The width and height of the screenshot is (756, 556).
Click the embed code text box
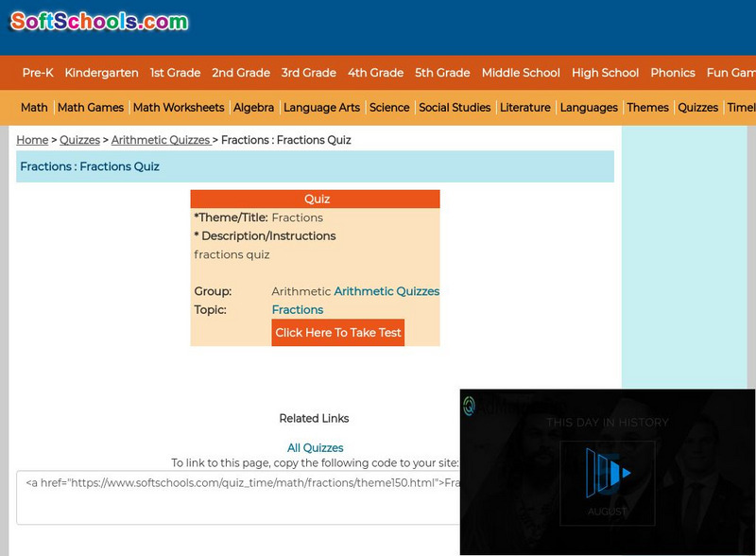pos(236,496)
